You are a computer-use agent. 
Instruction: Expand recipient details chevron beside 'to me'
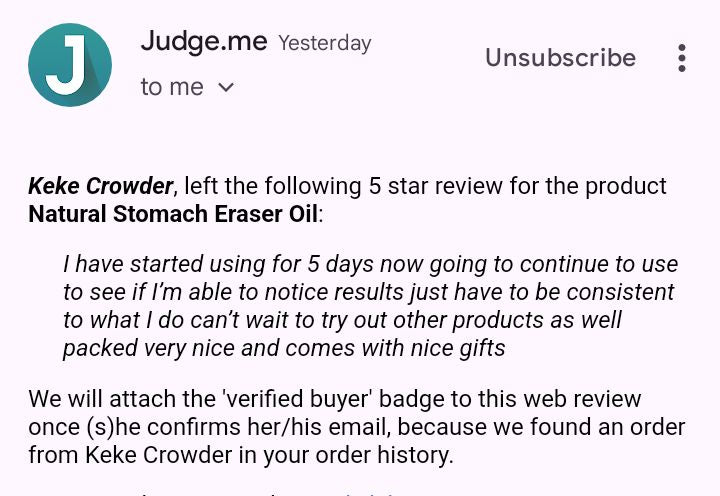(226, 87)
